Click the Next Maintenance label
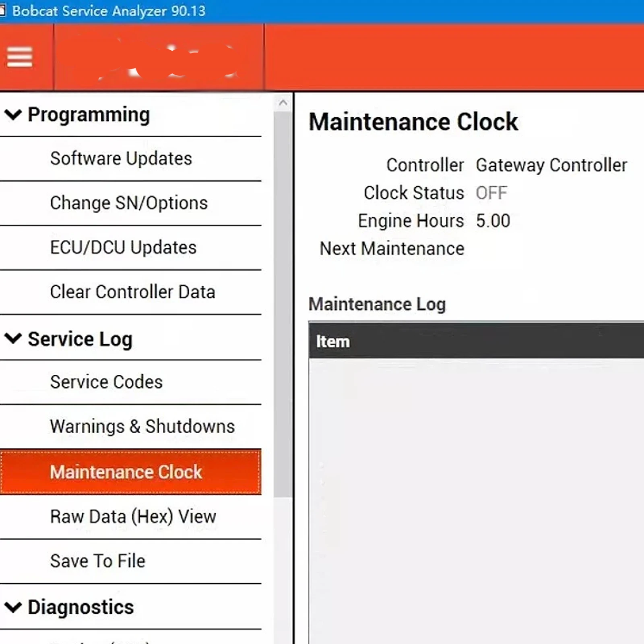The width and height of the screenshot is (644, 644). [x=392, y=249]
